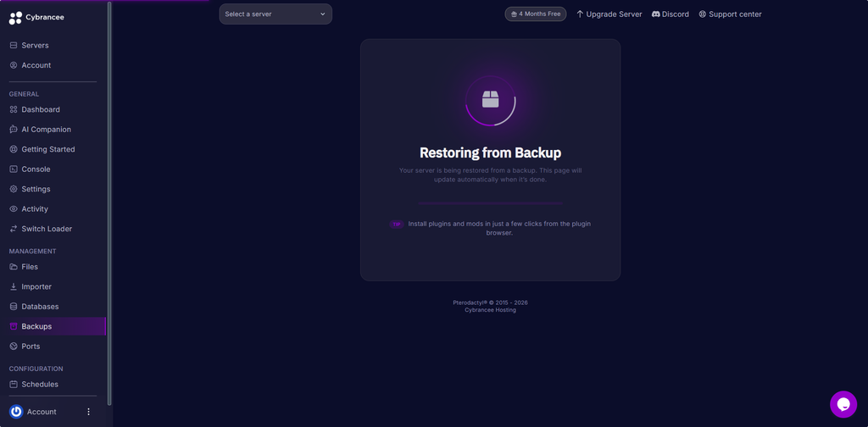Click the Upgrade Server arrow icon
The height and width of the screenshot is (427, 868).
click(x=580, y=14)
